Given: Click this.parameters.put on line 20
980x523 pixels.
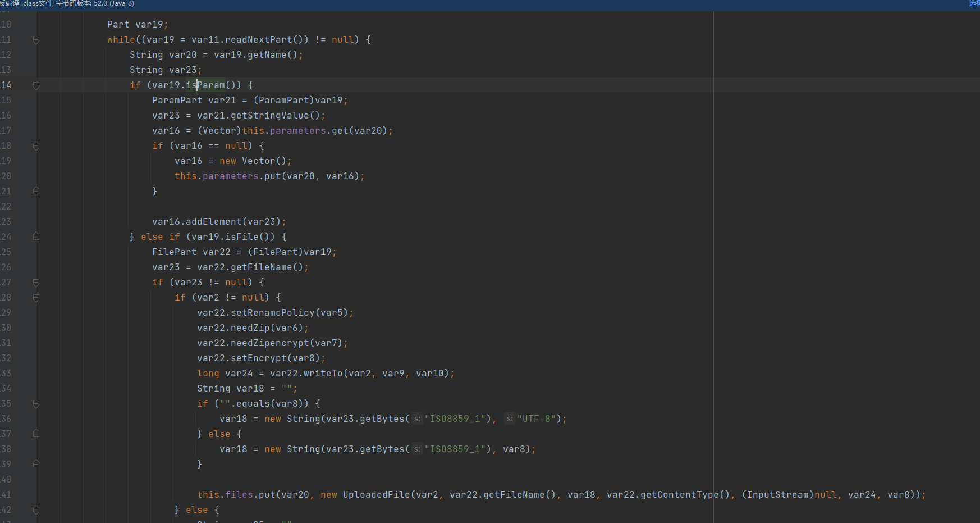Looking at the screenshot, I should (x=228, y=176).
